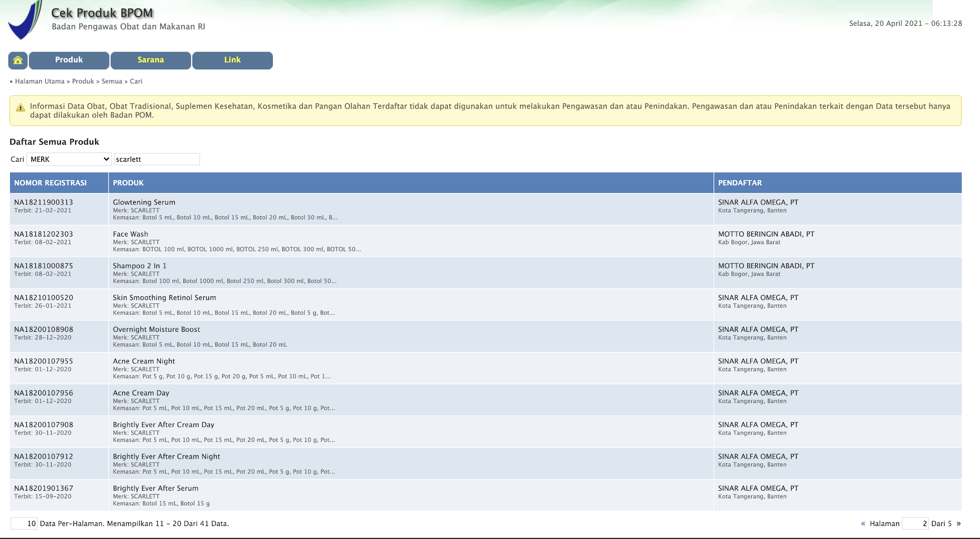Open the Shampoo 2 In 1 product

[140, 266]
